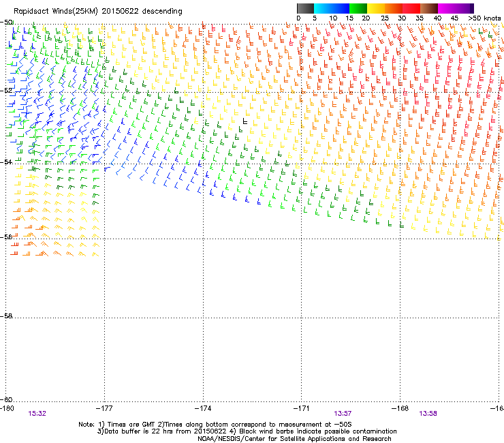Click the latitude label '-50'
Image resolution: width=504 pixels, height=443 pixels.
point(6,22)
